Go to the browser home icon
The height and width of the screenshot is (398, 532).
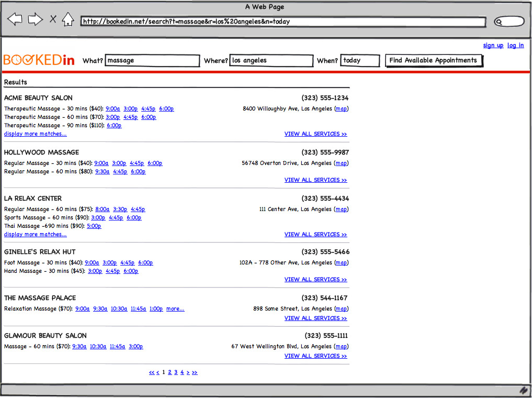point(68,19)
